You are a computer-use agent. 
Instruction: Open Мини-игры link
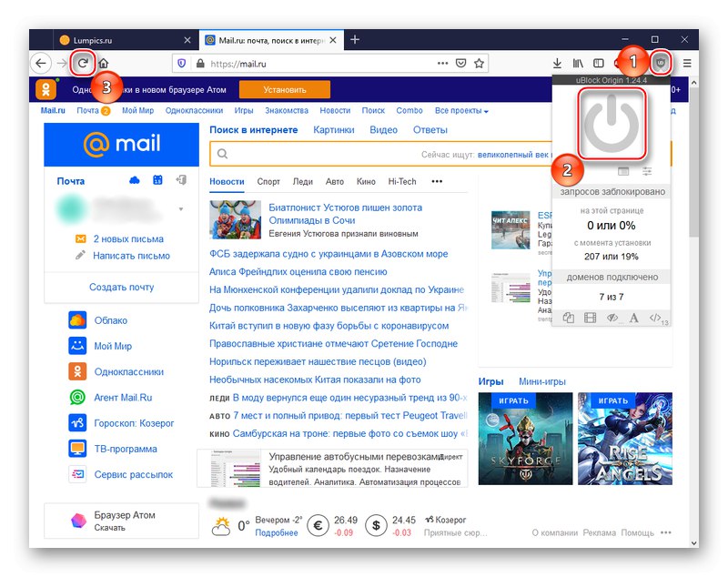point(542,381)
